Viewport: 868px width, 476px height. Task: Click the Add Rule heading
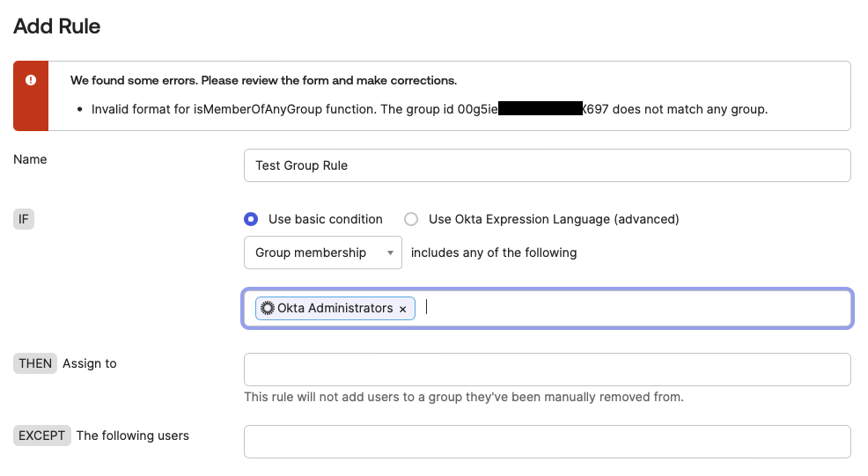[x=57, y=26]
